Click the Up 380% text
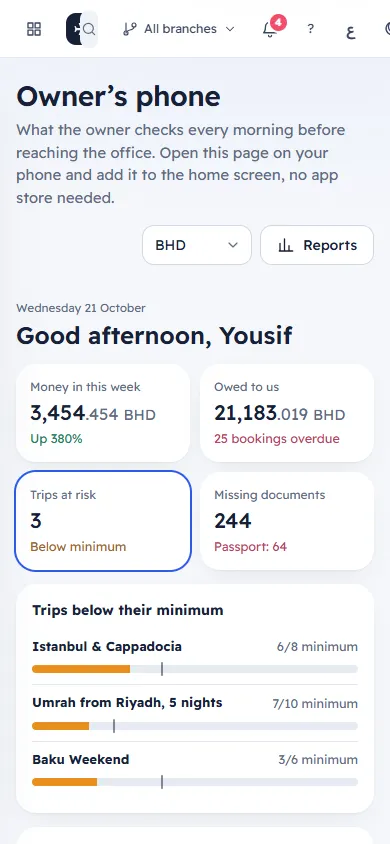Screen dimensions: 390x844 coord(56,439)
